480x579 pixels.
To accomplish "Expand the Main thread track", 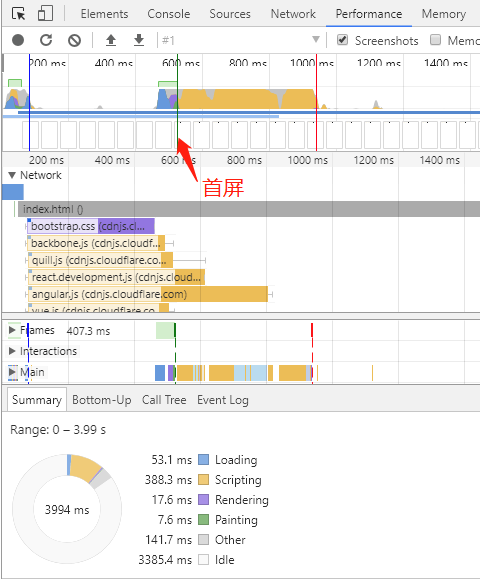I will (x=12, y=372).
